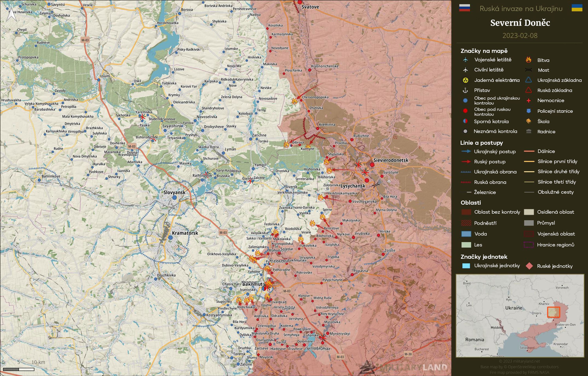The image size is (588, 376).
Task: Click the Oblast bez kontroly color swatch
Action: (466, 212)
